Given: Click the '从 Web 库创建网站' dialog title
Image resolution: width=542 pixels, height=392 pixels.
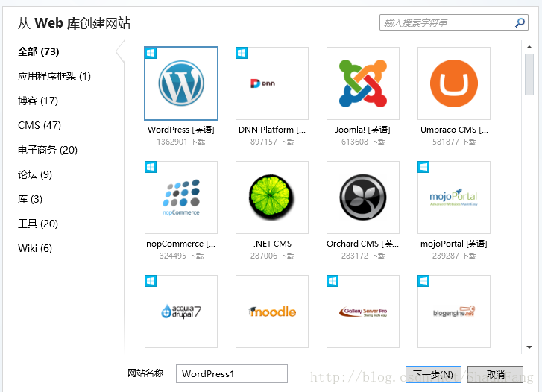Looking at the screenshot, I should tap(74, 24).
